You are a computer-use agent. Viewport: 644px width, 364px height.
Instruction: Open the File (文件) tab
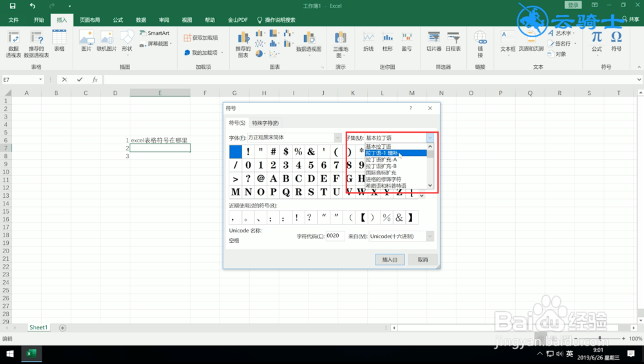14,20
